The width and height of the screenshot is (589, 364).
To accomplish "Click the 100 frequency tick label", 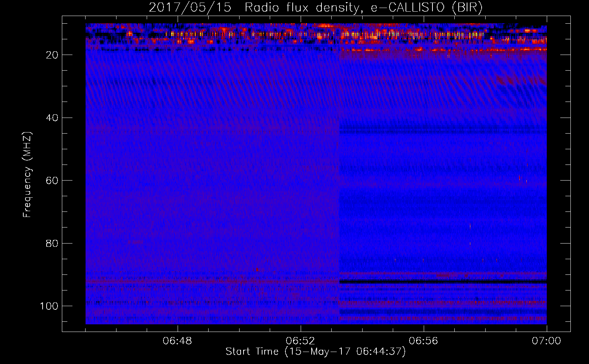I will 49,306.
